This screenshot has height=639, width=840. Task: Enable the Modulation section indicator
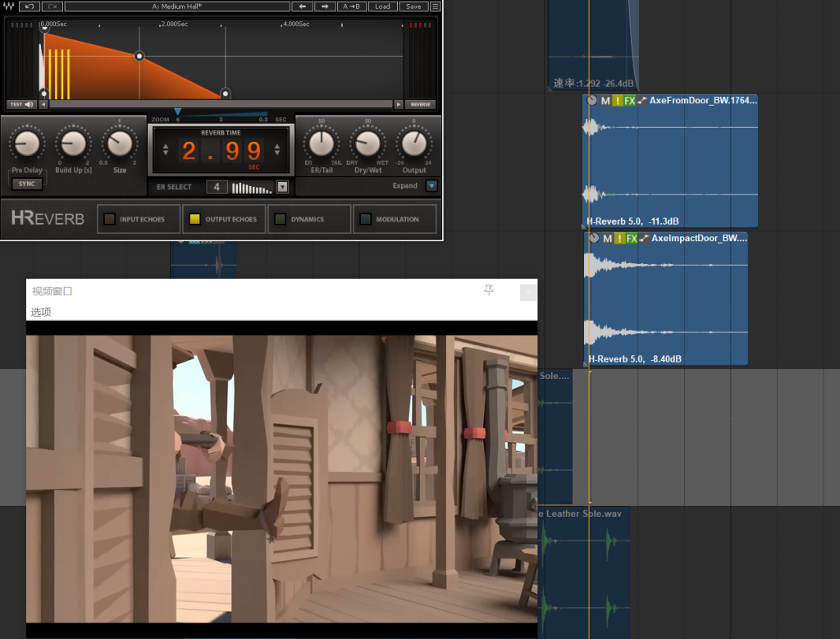(x=365, y=218)
